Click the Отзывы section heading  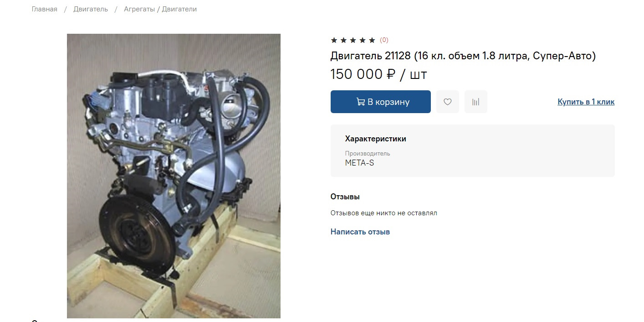345,197
